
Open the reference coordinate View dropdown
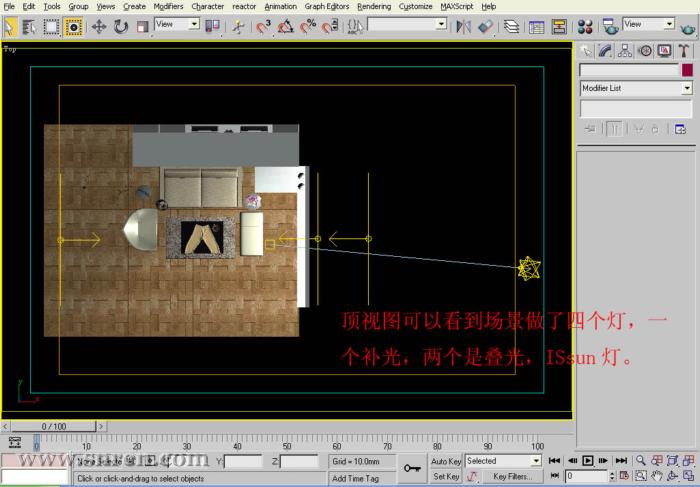pos(177,24)
